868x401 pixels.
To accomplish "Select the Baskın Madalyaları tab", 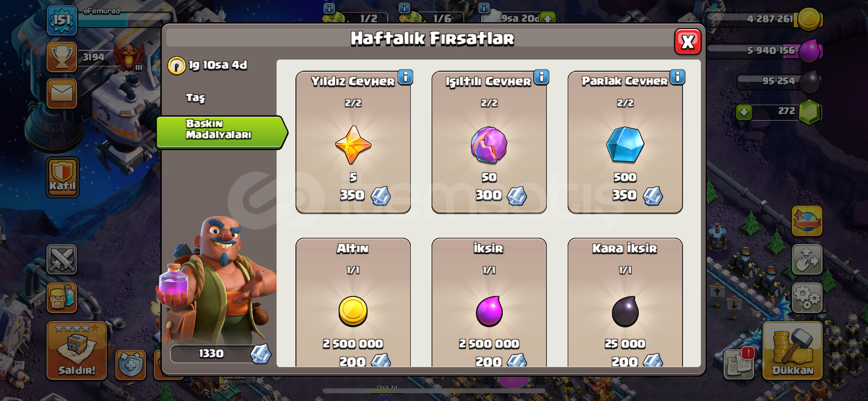I will pos(222,132).
